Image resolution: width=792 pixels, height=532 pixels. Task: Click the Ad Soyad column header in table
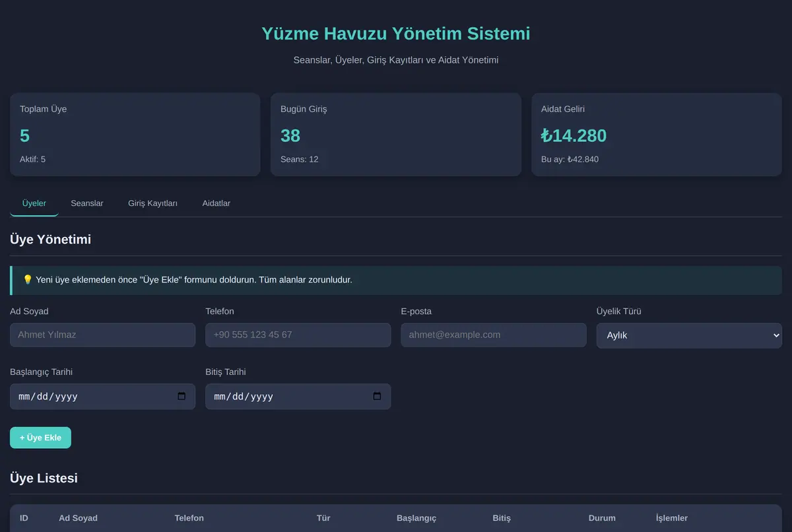[78, 518]
